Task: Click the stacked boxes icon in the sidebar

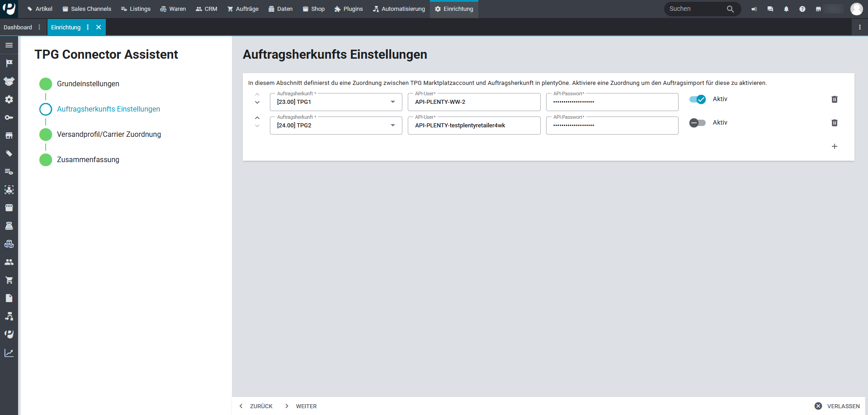Action: [9, 244]
